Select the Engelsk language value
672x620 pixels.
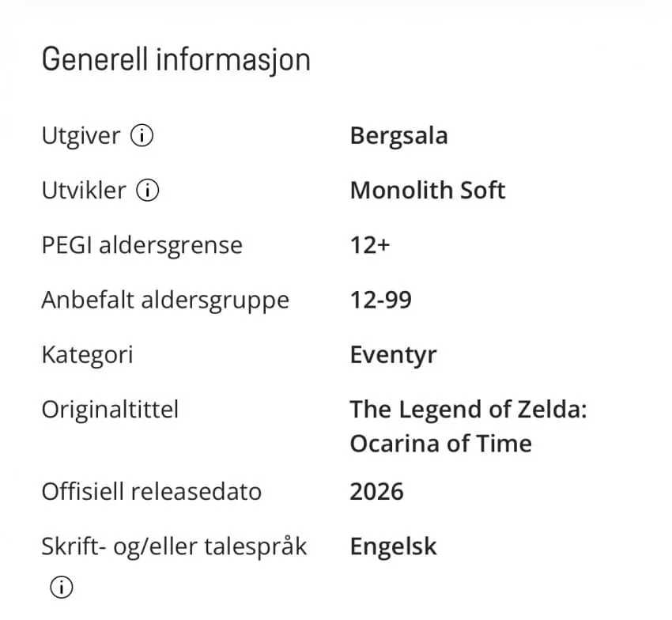394,546
